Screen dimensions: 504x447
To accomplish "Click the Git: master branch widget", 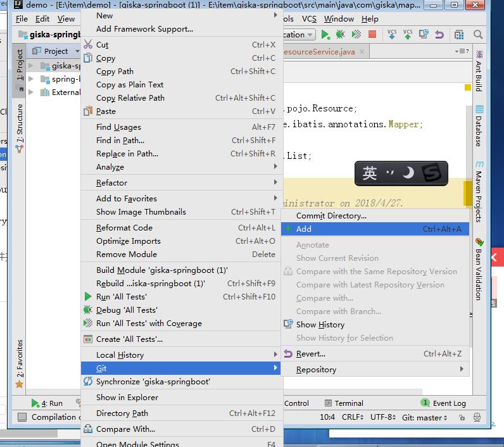I will tap(424, 417).
